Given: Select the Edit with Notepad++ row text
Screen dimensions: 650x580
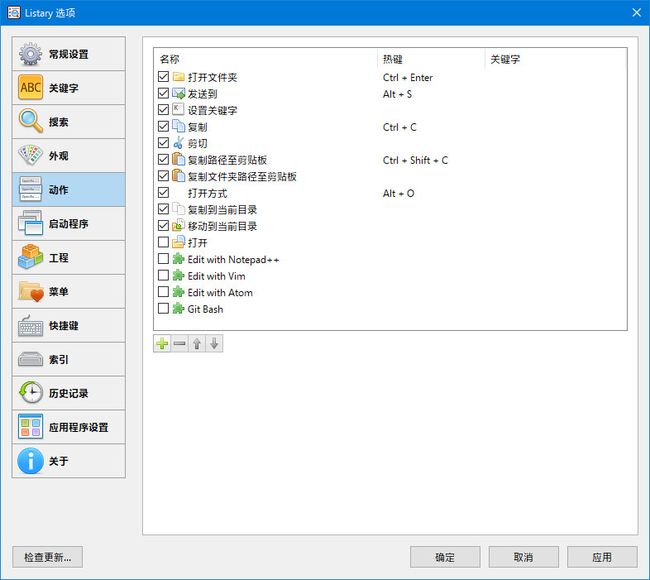Looking at the screenshot, I should (x=233, y=260).
